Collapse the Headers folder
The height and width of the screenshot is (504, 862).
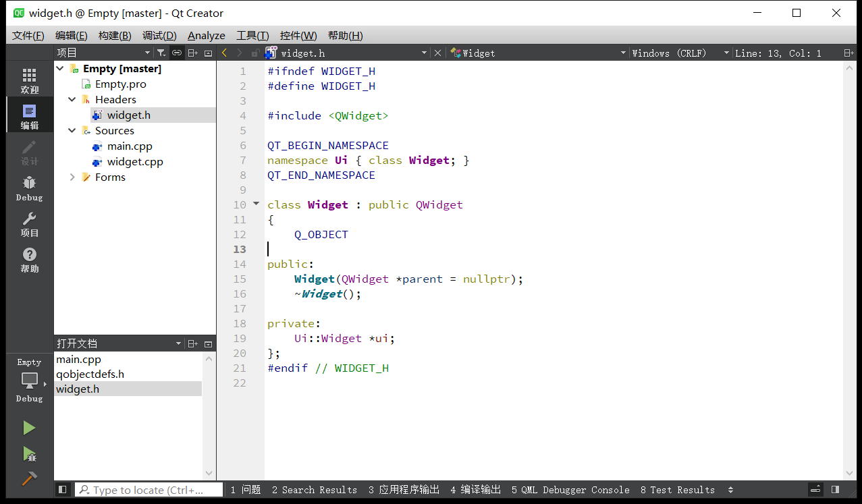click(72, 100)
